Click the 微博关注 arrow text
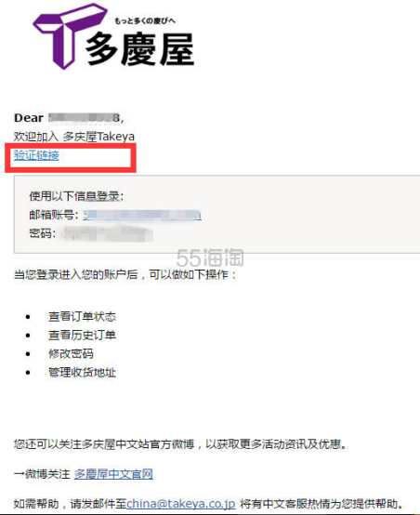 coord(42,474)
